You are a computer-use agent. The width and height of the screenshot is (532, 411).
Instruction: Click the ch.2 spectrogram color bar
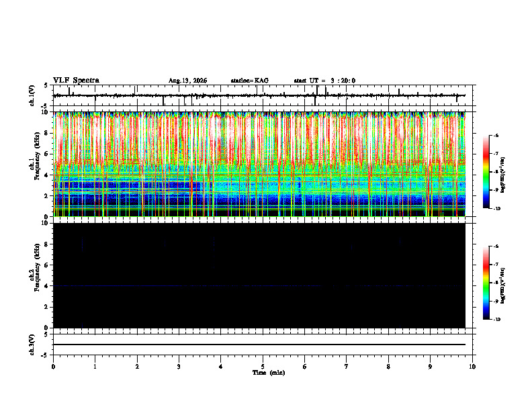tap(486, 283)
